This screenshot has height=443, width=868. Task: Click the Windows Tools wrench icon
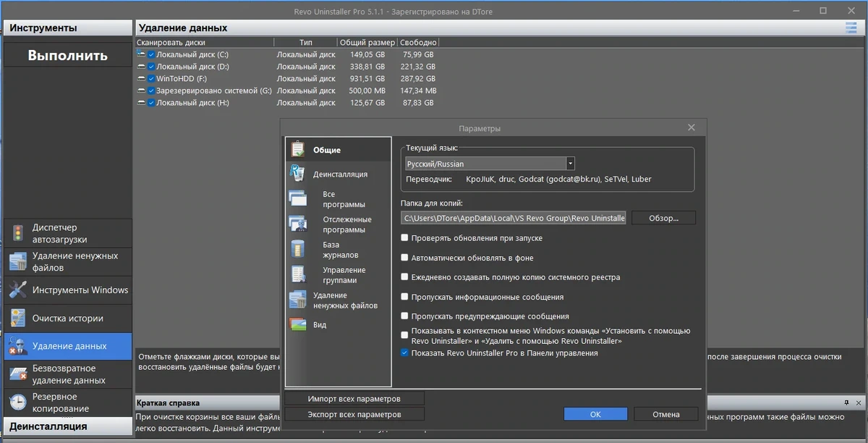[x=17, y=290]
